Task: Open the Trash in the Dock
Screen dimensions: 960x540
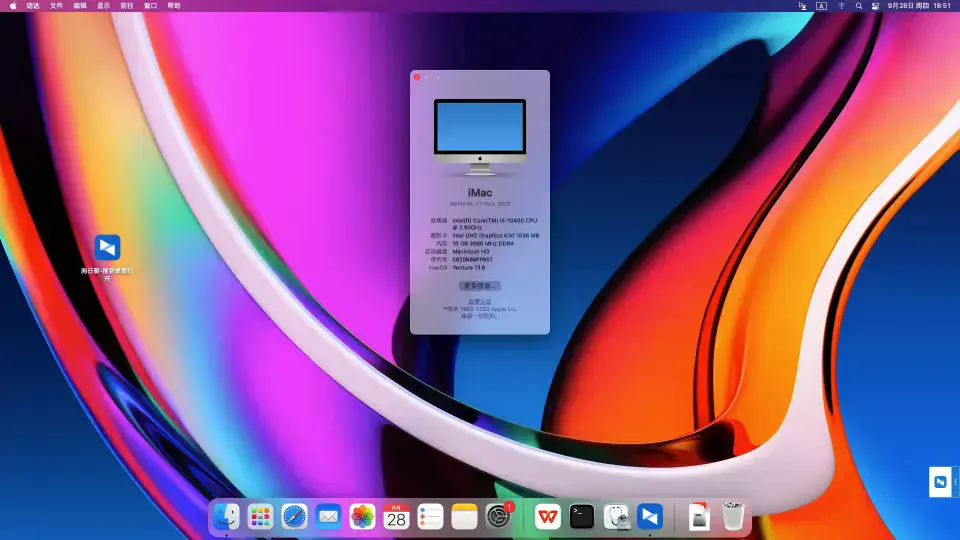Action: [x=733, y=517]
